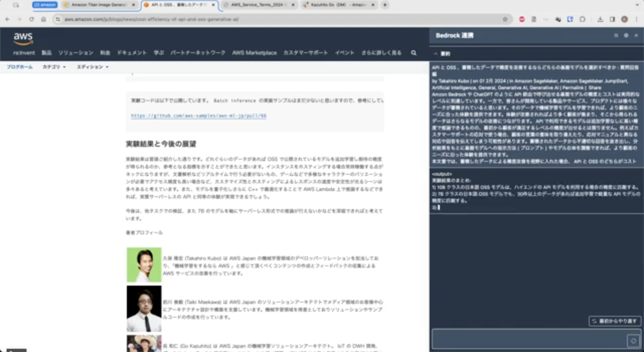Toggle the browser side panel icon

(x=612, y=19)
